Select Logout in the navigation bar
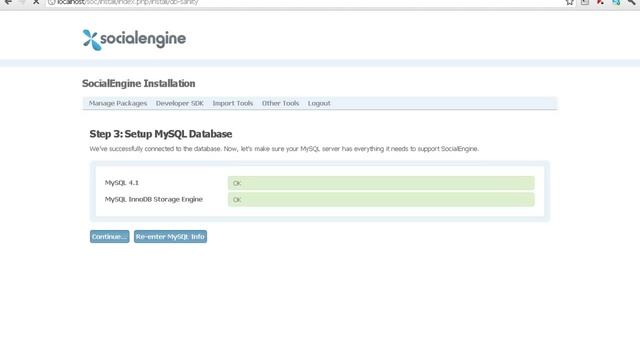Screen dimensions: 640x360 (319, 103)
